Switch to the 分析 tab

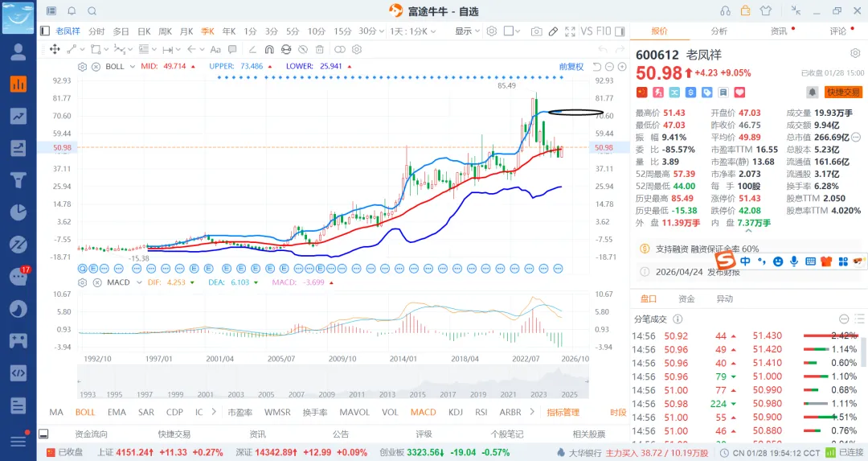[719, 31]
